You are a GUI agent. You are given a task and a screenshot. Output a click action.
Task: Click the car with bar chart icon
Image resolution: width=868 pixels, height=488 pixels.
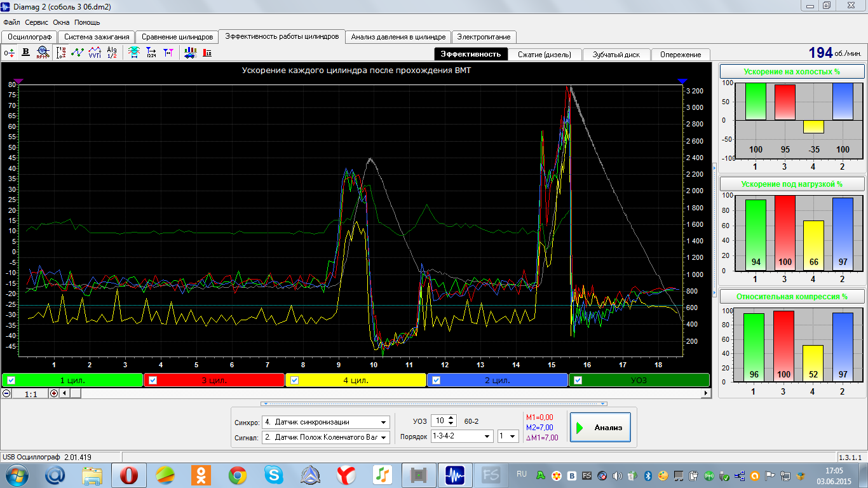190,53
